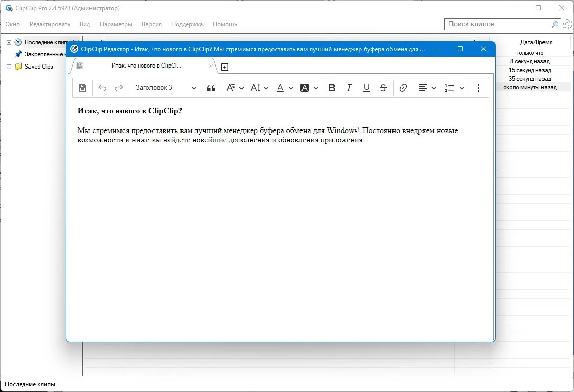Click the magnifier icon in search box
574x392 pixels.
[555, 24]
